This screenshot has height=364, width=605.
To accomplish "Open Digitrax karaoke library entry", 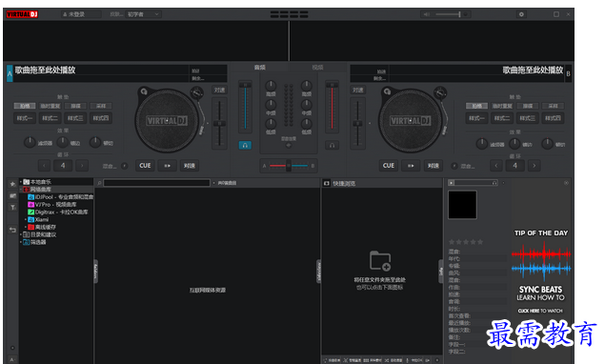I will click(58, 212).
